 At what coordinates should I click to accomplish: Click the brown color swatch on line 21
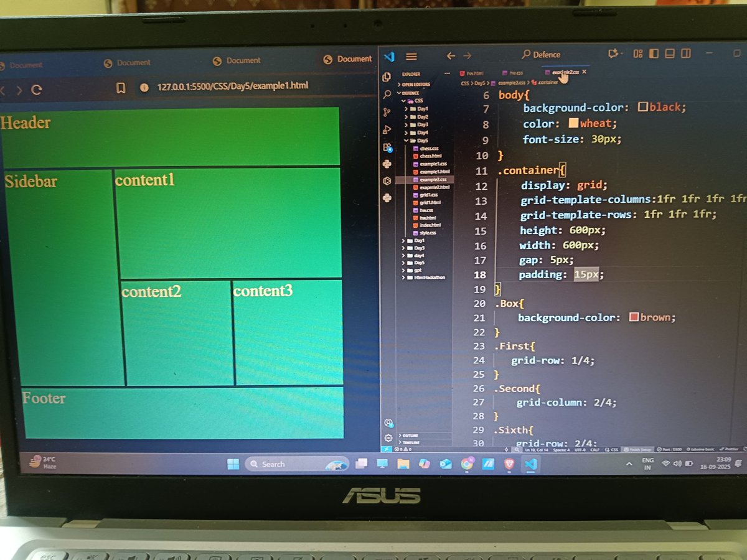pyautogui.click(x=634, y=317)
